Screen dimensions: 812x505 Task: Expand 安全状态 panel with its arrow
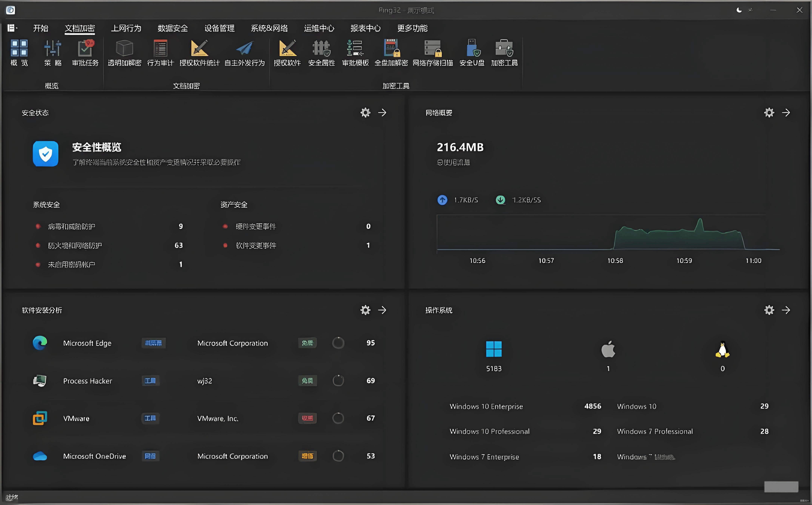coord(382,113)
